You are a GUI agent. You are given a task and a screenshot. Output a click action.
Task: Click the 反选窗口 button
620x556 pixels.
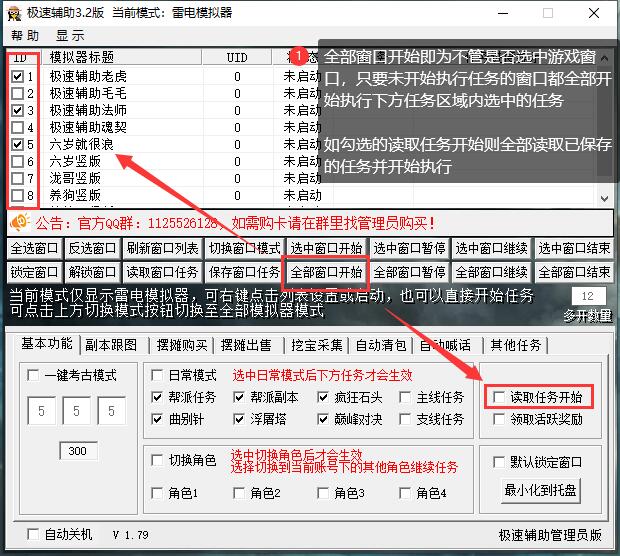[x=92, y=248]
